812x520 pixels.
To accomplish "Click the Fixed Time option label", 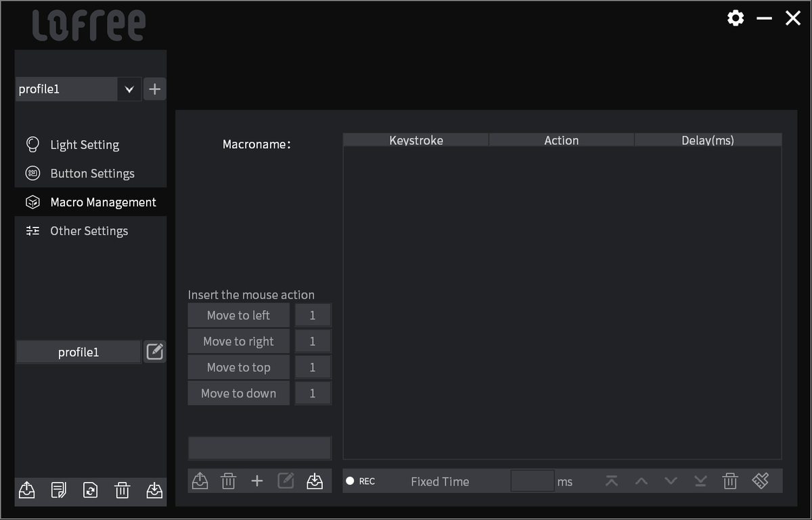I will pos(440,481).
